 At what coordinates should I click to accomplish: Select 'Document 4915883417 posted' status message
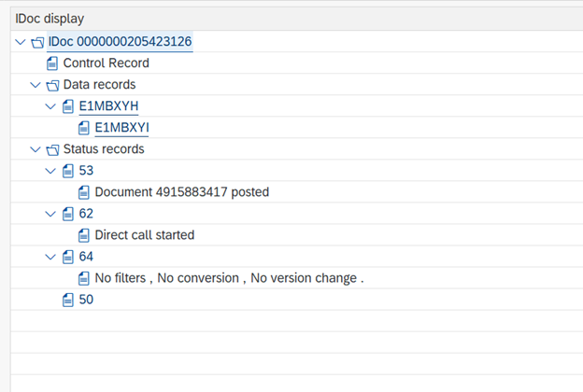(x=182, y=192)
